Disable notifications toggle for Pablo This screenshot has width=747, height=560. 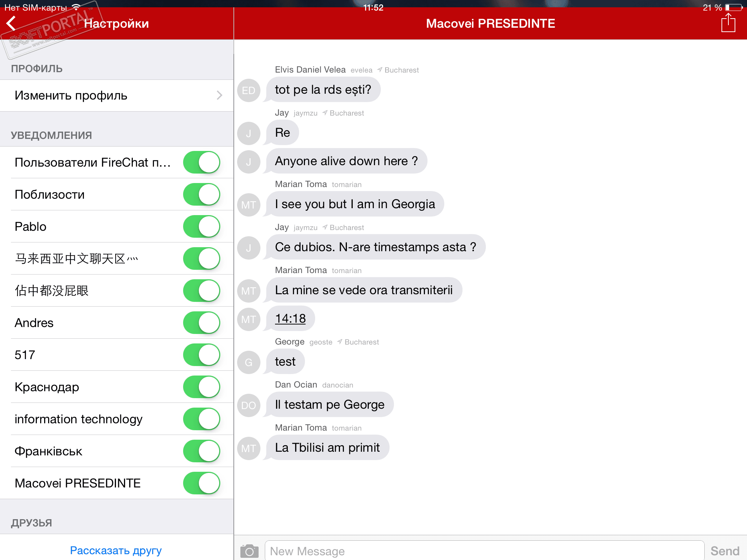202,226
